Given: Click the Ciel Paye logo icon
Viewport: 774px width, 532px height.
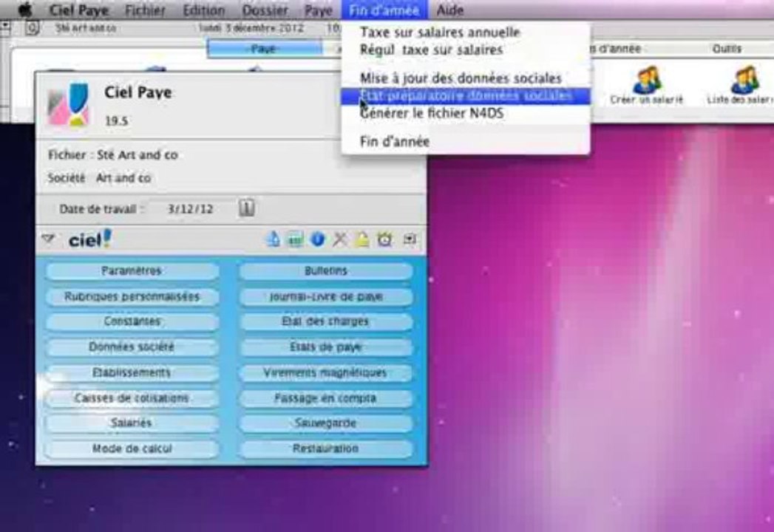Looking at the screenshot, I should 69,104.
